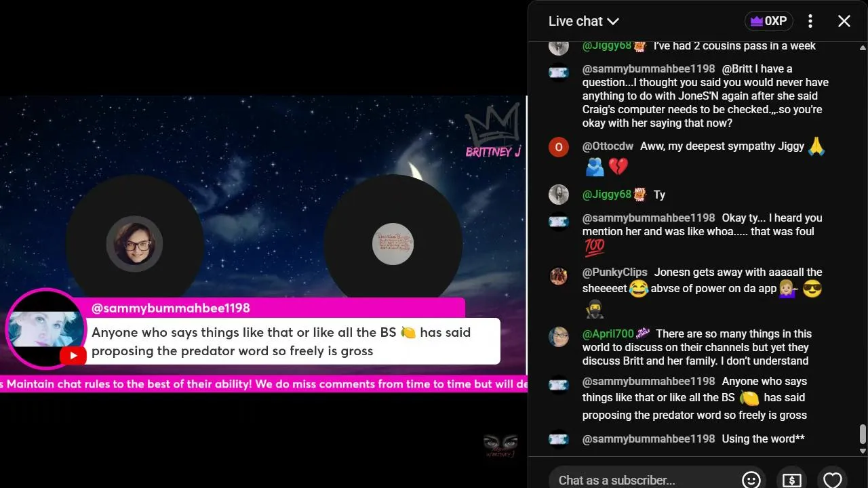This screenshot has height=488, width=868.
Task: Open @Jiggy68 username on Ty message
Action: coord(607,195)
